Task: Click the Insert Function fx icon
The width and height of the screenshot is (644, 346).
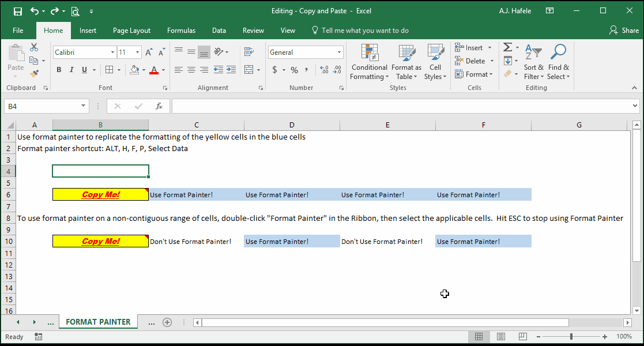Action: tap(159, 107)
